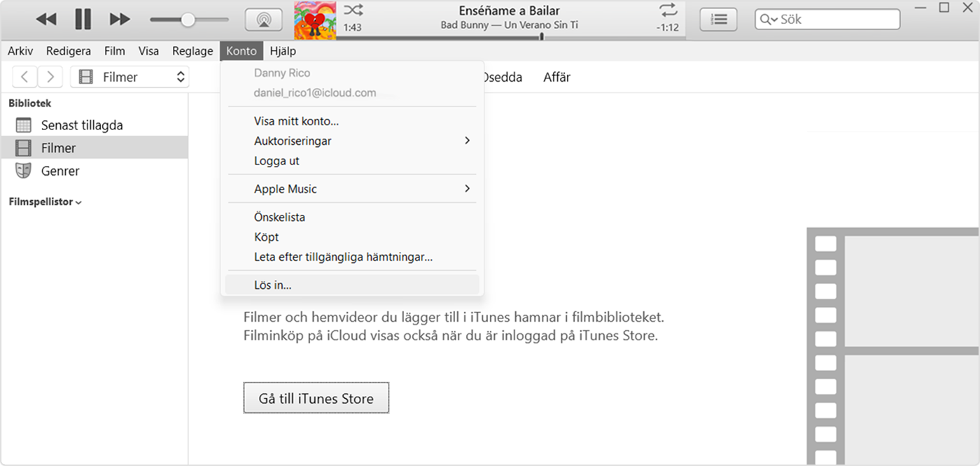Pause the currently playing song
980x466 pixels.
pos(83,19)
